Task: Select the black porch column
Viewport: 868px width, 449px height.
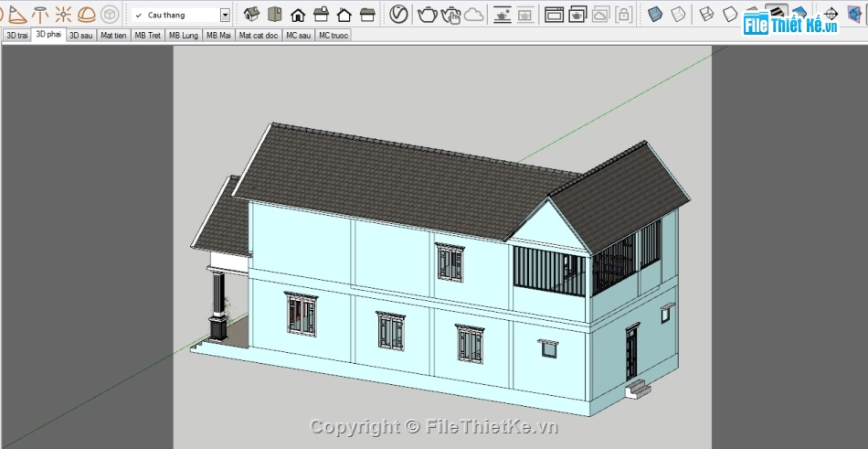Action: [218, 304]
